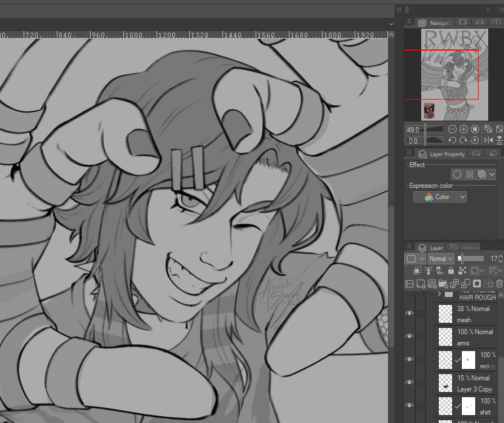Toggle lock checkbox beside arms layer
Screen dimensions: 504x423
(x=421, y=336)
